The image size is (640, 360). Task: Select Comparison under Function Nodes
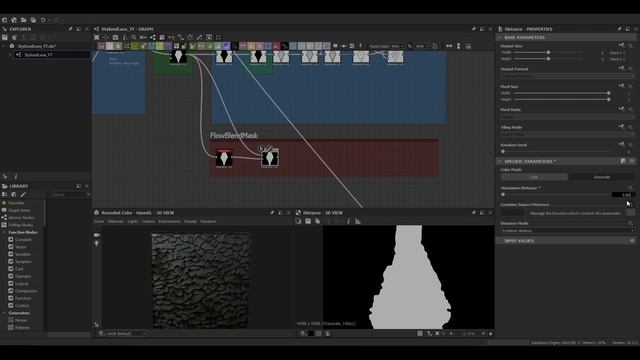point(26,291)
